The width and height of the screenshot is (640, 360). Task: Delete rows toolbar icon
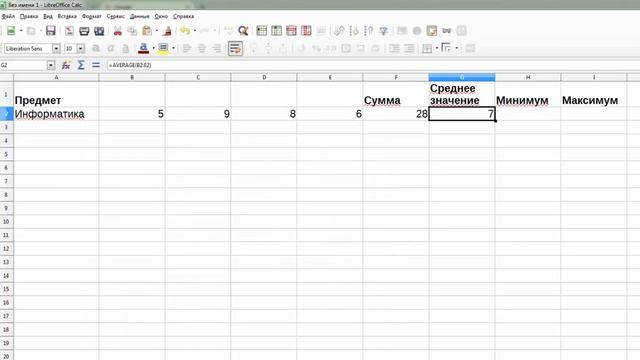point(291,31)
